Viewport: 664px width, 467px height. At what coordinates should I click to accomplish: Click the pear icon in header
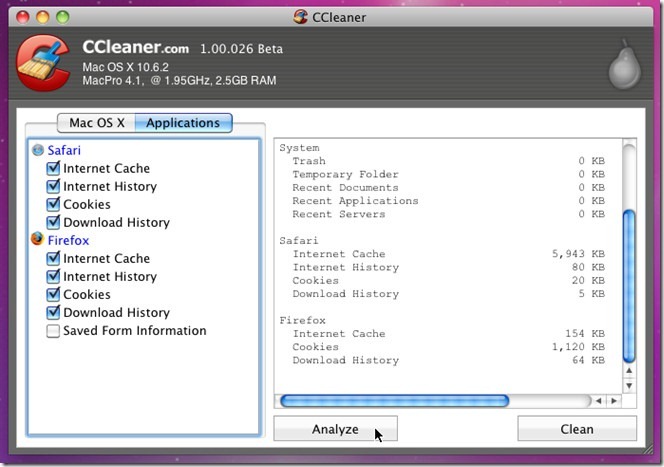click(625, 64)
